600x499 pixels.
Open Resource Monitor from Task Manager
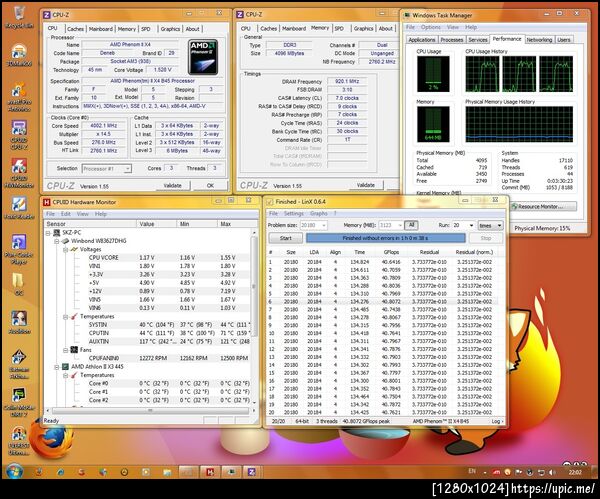[x=543, y=207]
